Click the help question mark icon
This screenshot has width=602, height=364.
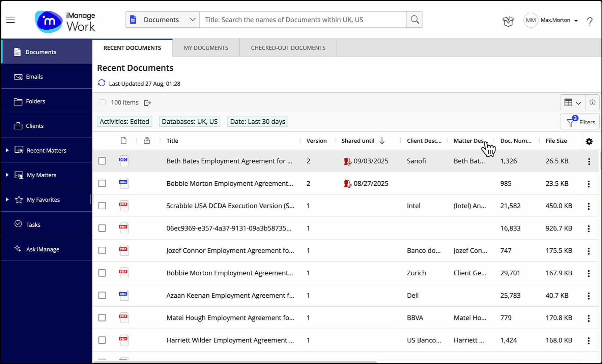tap(590, 21)
